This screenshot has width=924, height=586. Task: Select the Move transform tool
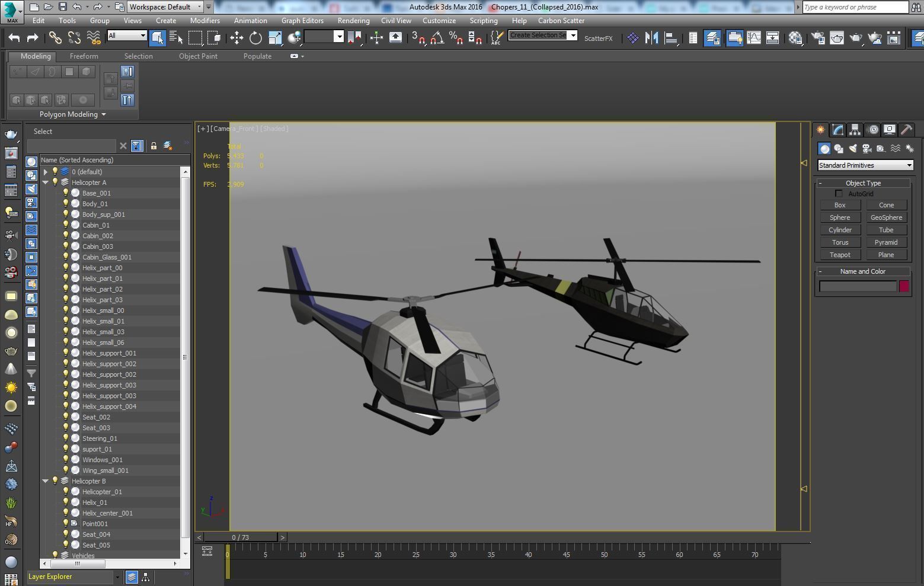[236, 38]
